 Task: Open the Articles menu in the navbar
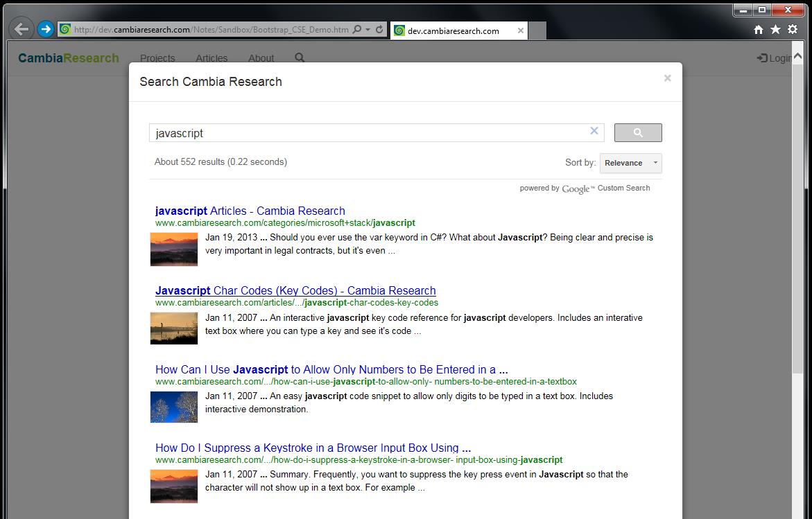pos(211,58)
